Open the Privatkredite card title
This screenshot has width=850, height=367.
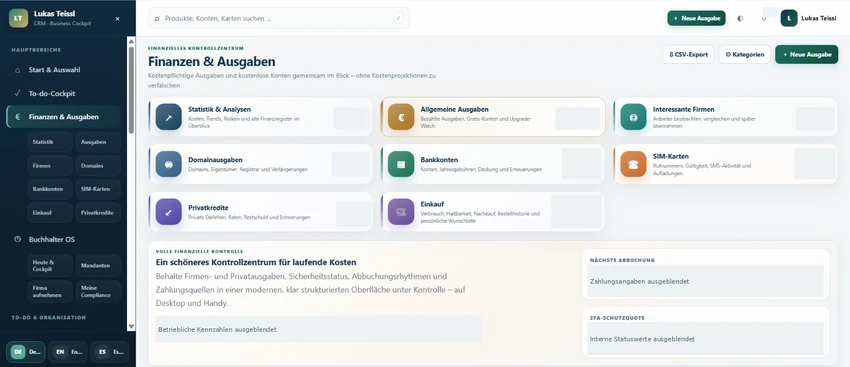tap(208, 208)
